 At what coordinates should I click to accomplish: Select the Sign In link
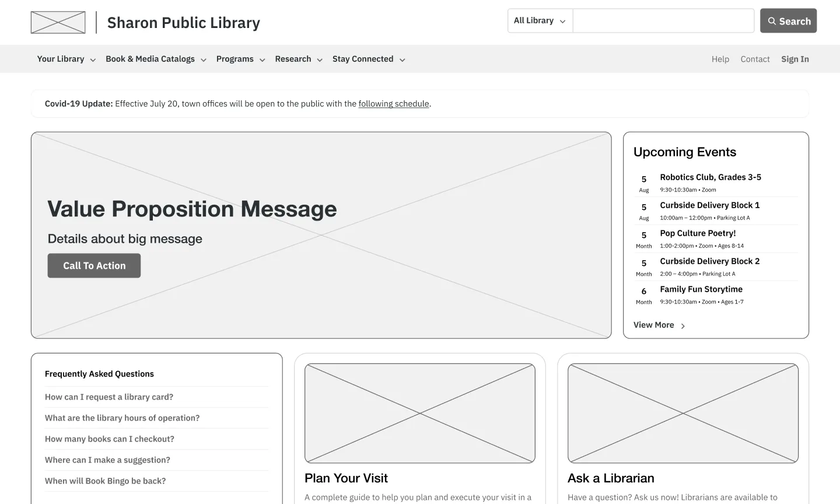pyautogui.click(x=794, y=59)
